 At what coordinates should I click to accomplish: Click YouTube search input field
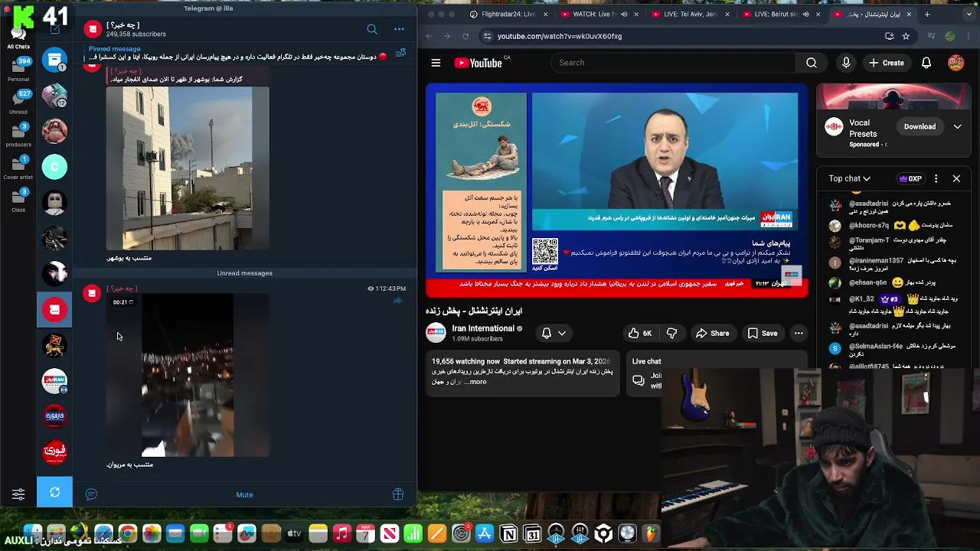tap(674, 63)
